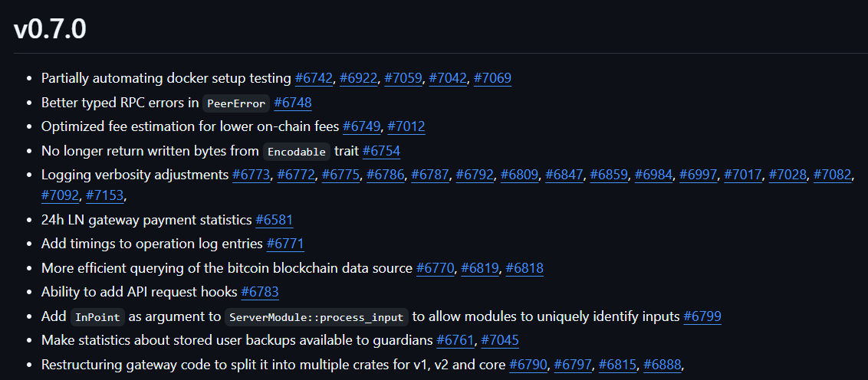
Task: Click the PeerError inline code label
Action: point(236,103)
